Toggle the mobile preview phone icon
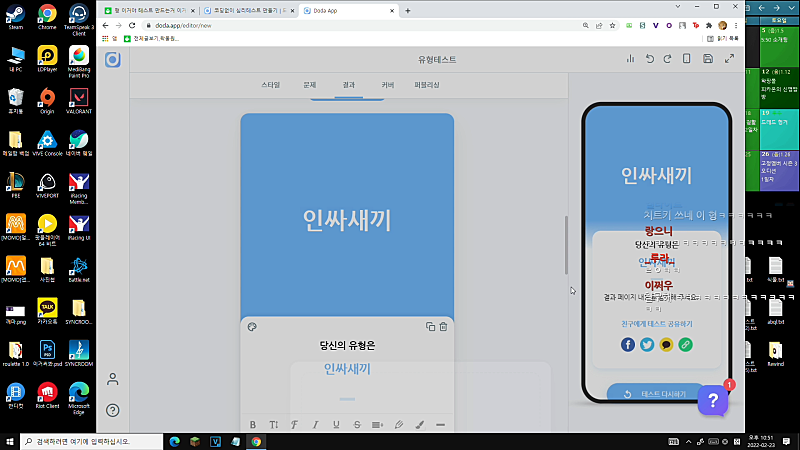This screenshot has width=800, height=450. click(687, 59)
